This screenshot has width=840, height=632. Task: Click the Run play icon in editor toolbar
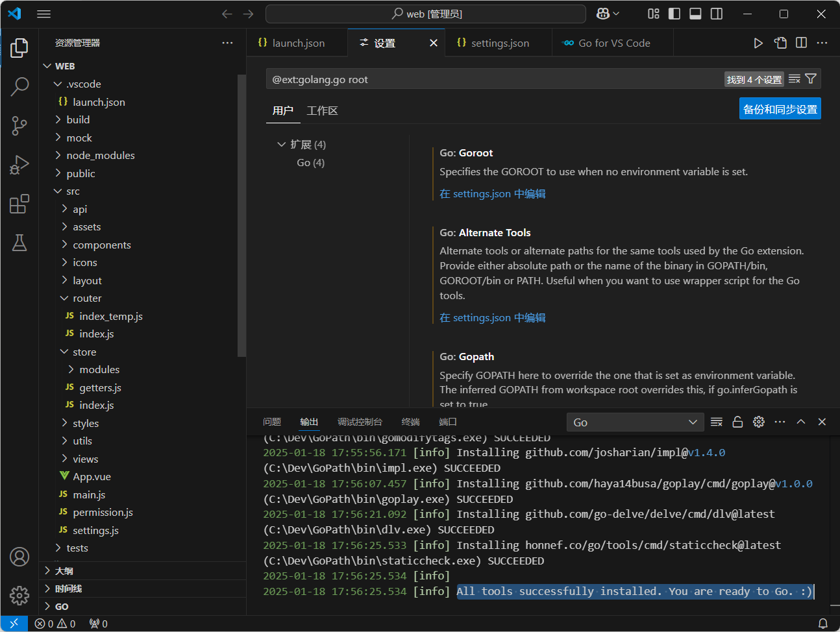758,43
